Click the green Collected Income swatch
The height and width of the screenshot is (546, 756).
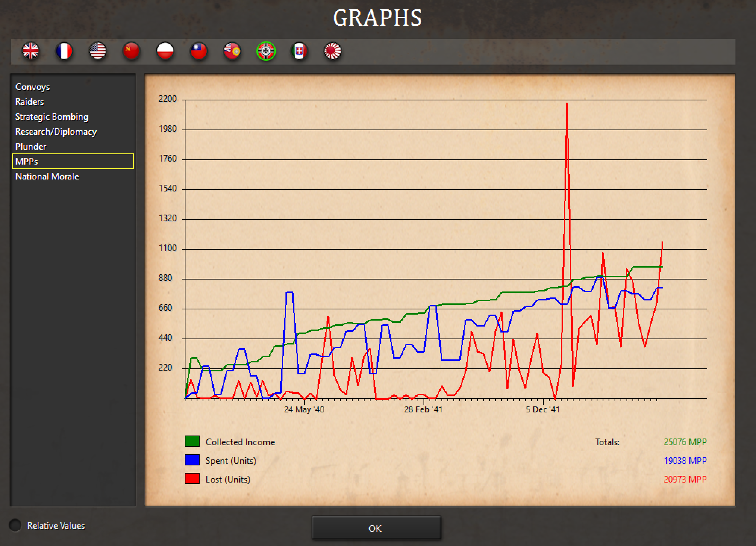pyautogui.click(x=192, y=441)
